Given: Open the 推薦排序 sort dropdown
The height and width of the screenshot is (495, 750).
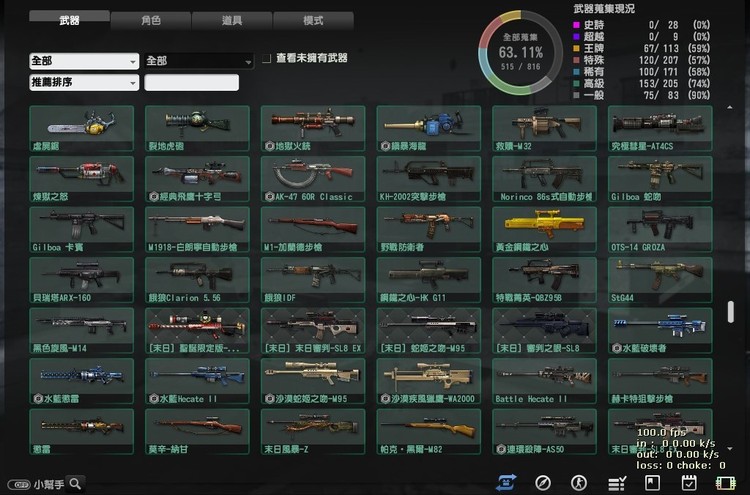Looking at the screenshot, I should pos(84,82).
